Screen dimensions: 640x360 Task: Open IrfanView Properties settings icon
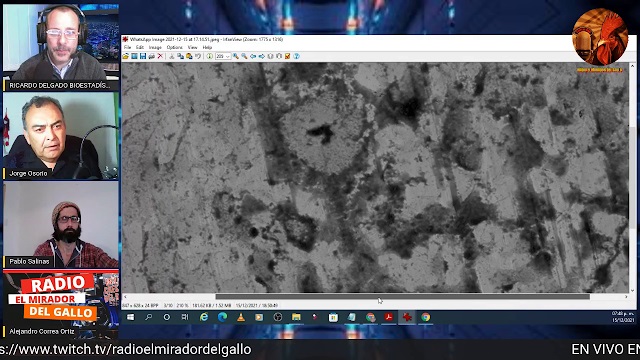click(x=288, y=56)
